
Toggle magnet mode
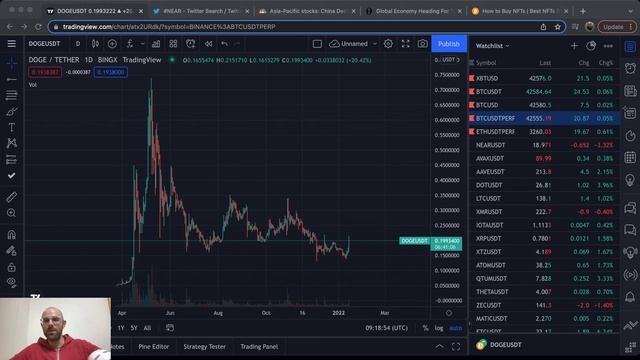[x=11, y=234]
